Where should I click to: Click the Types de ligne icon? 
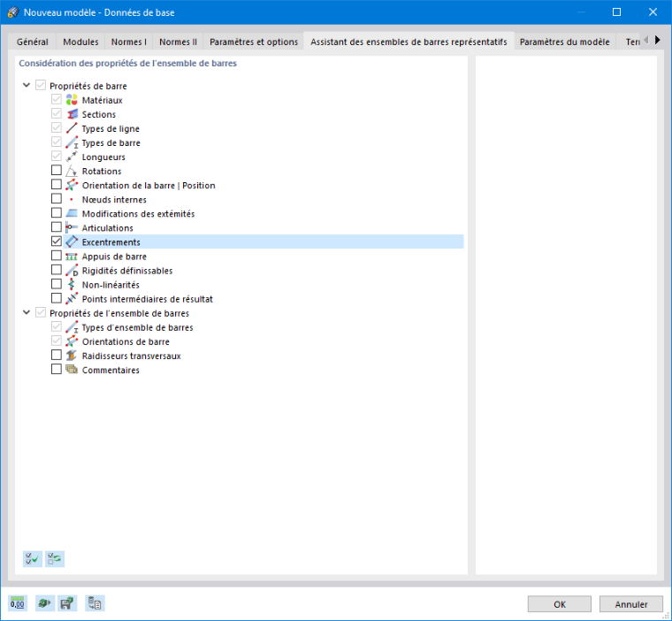click(x=72, y=128)
